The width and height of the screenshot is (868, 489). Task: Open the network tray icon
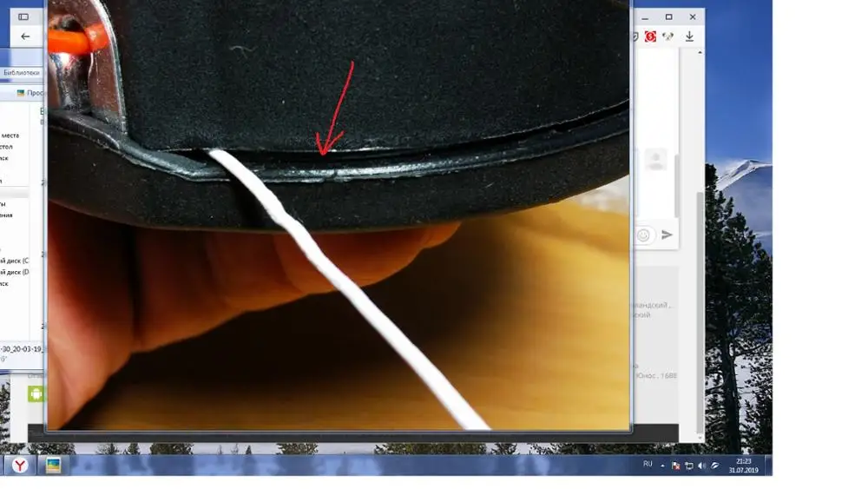pos(688,466)
